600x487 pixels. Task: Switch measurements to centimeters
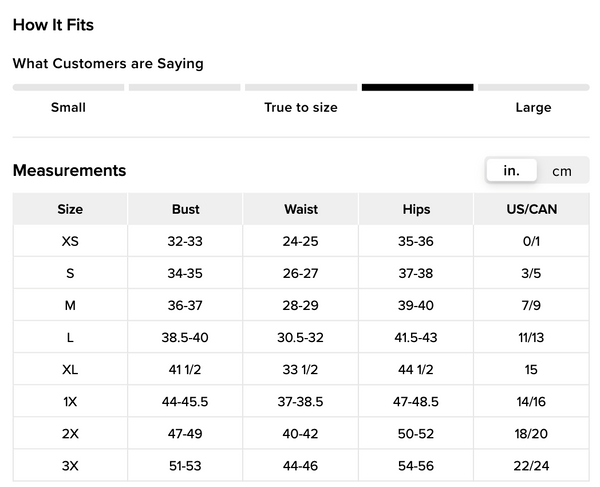tap(562, 171)
